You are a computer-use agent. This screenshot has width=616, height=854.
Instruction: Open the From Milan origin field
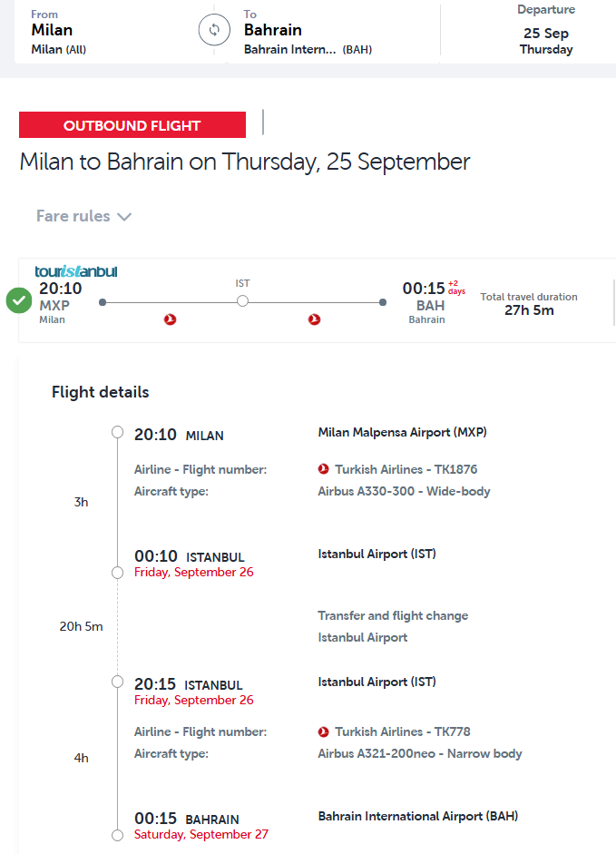pos(100,33)
